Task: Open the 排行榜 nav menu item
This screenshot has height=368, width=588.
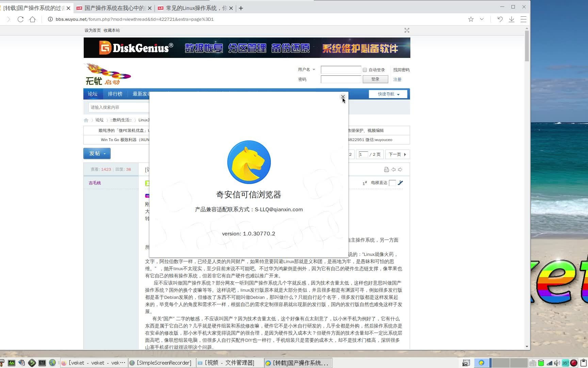Action: (115, 94)
